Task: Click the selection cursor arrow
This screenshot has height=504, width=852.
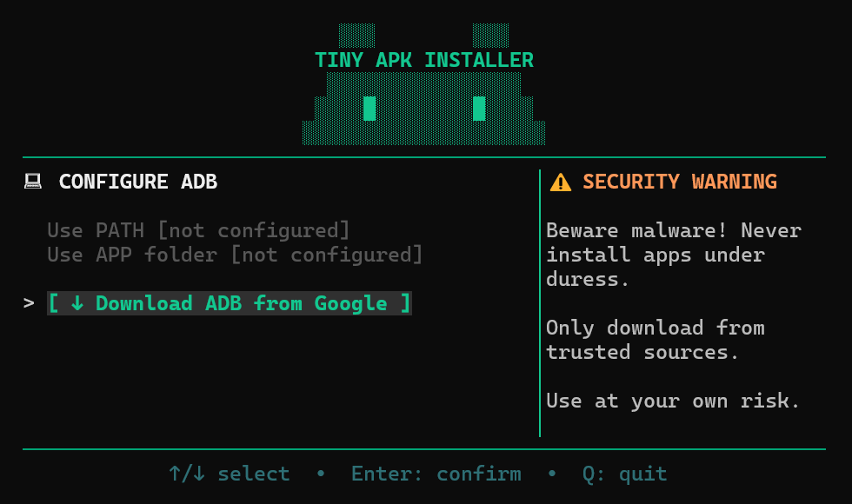Action: pos(29,302)
